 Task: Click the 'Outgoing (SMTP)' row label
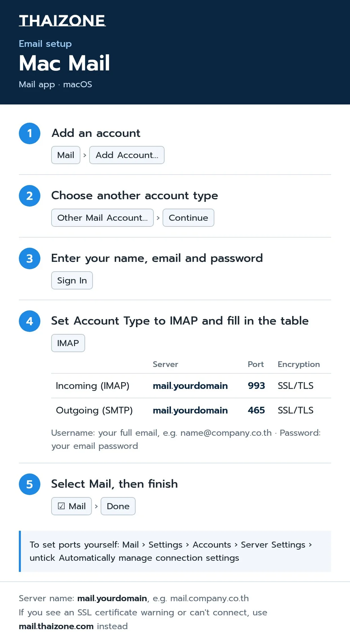[94, 410]
